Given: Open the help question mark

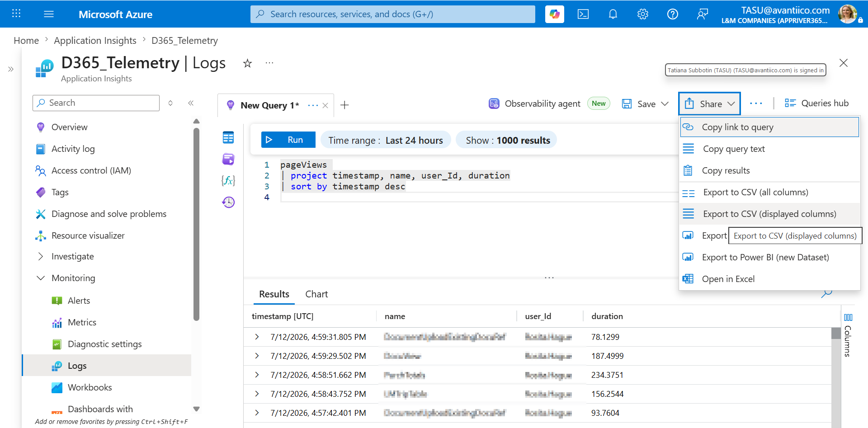Looking at the screenshot, I should click(x=673, y=14).
